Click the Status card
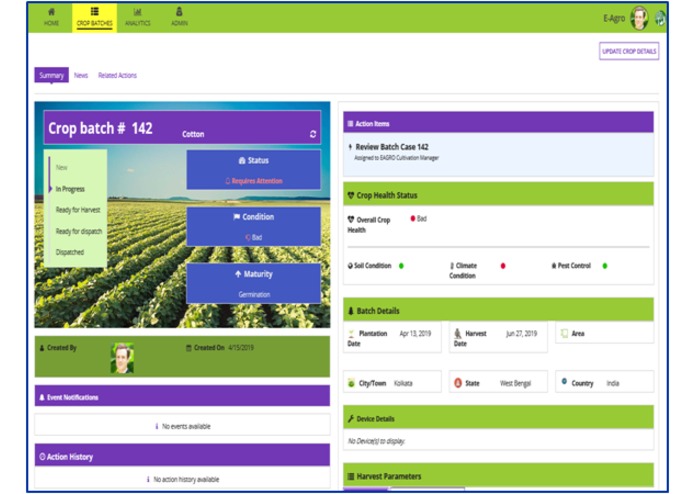This screenshot has width=695, height=494. 254,170
